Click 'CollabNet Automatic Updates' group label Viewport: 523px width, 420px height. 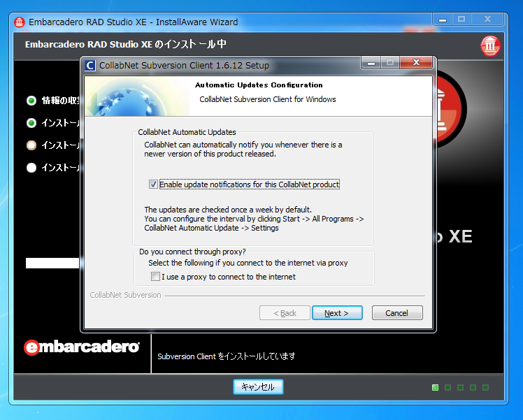[187, 132]
